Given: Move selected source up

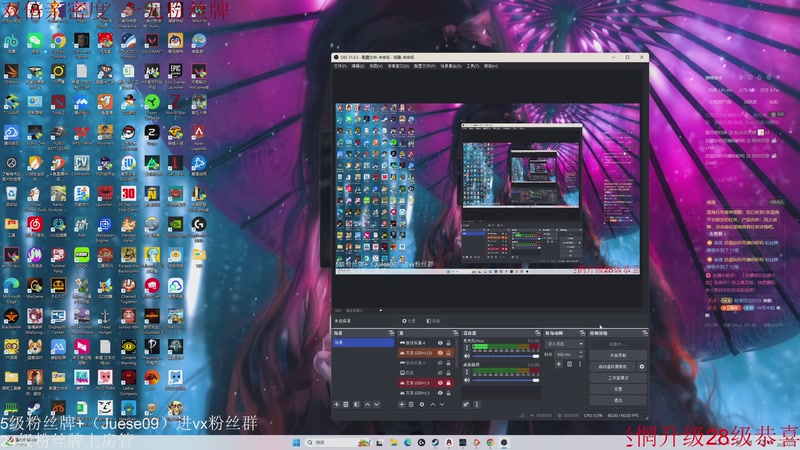Looking at the screenshot, I should coord(433,405).
